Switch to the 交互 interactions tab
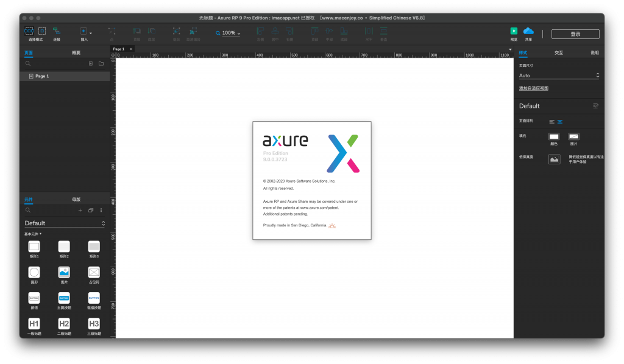This screenshot has height=364, width=624. pyautogui.click(x=559, y=53)
